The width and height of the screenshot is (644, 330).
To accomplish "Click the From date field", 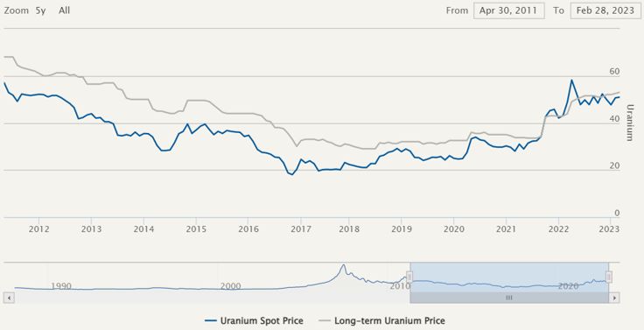I will pyautogui.click(x=509, y=11).
